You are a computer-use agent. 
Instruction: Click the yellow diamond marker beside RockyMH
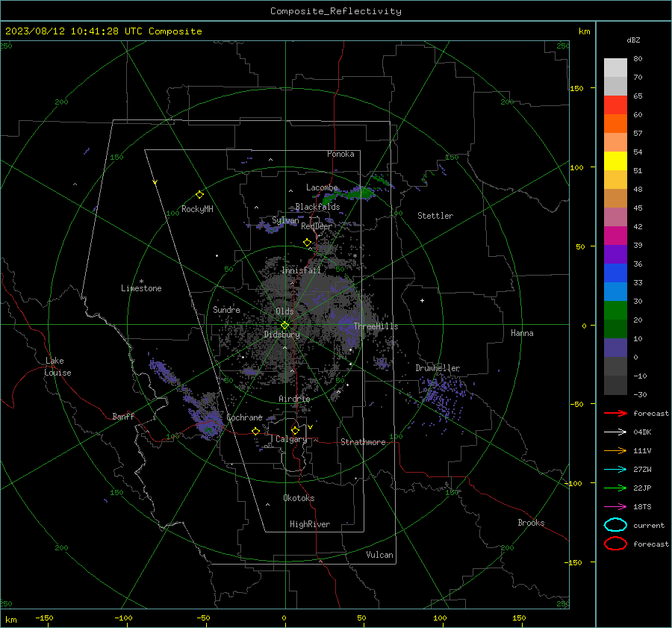coord(199,195)
